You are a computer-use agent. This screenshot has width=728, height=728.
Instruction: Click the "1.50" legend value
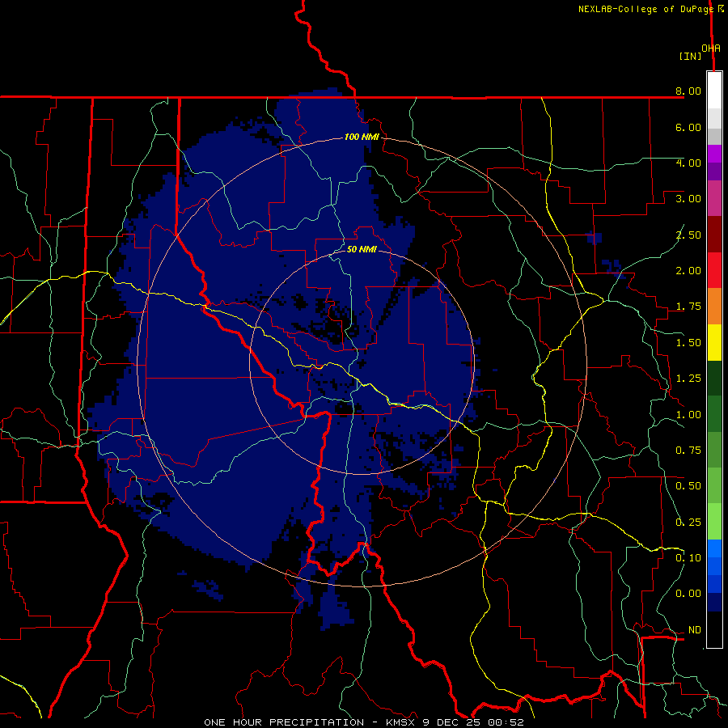[x=688, y=343]
